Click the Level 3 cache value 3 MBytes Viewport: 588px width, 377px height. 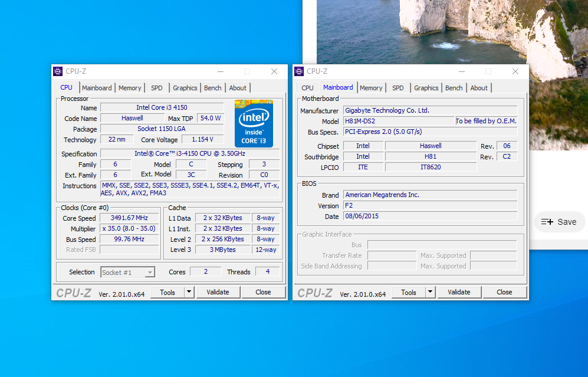pyautogui.click(x=223, y=250)
